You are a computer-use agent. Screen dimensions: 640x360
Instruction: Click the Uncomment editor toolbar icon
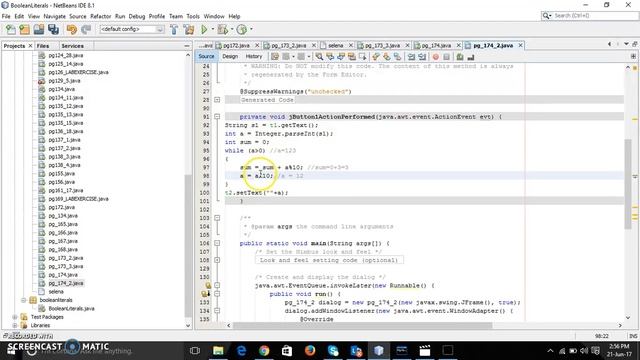(471, 57)
